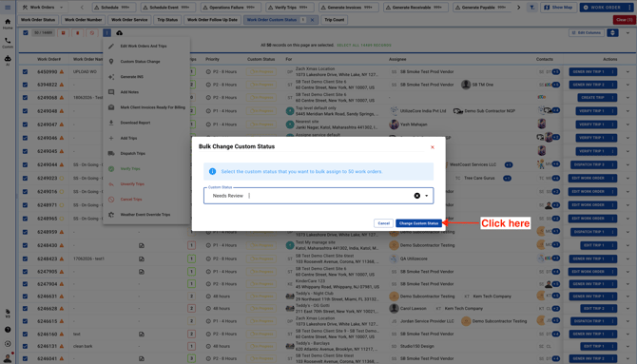Open document icon for 6248430
The height and width of the screenshot is (364, 637).
(142, 245)
